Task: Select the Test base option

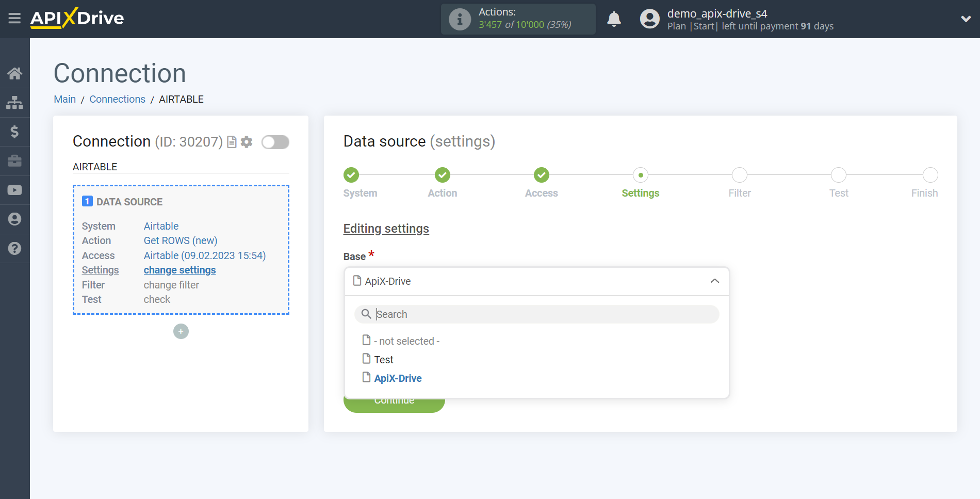Action: tap(378, 360)
